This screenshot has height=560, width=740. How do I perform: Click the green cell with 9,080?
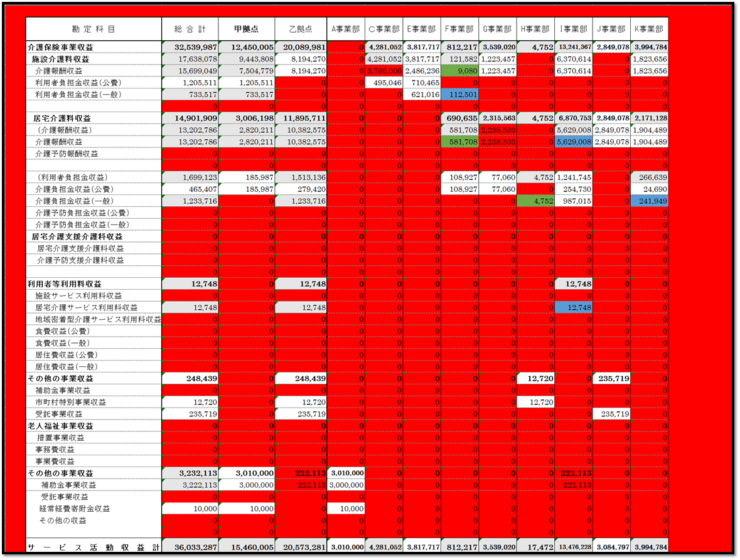[x=459, y=71]
